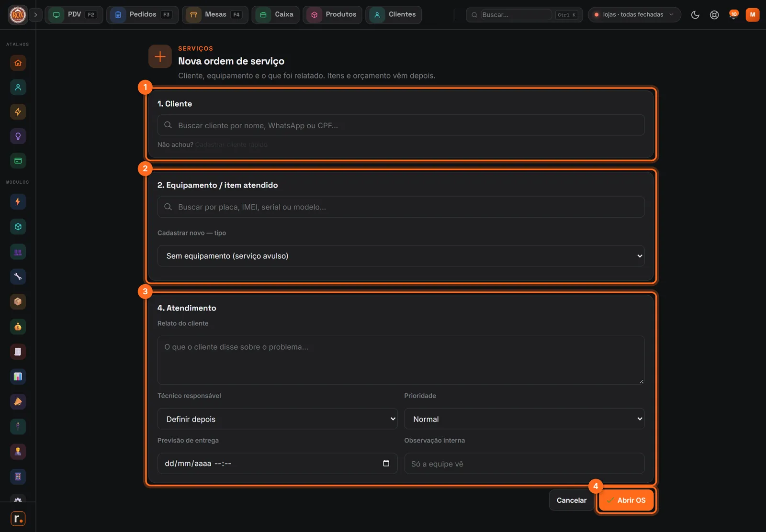Open the orange lightning module under Módulos

pyautogui.click(x=18, y=201)
